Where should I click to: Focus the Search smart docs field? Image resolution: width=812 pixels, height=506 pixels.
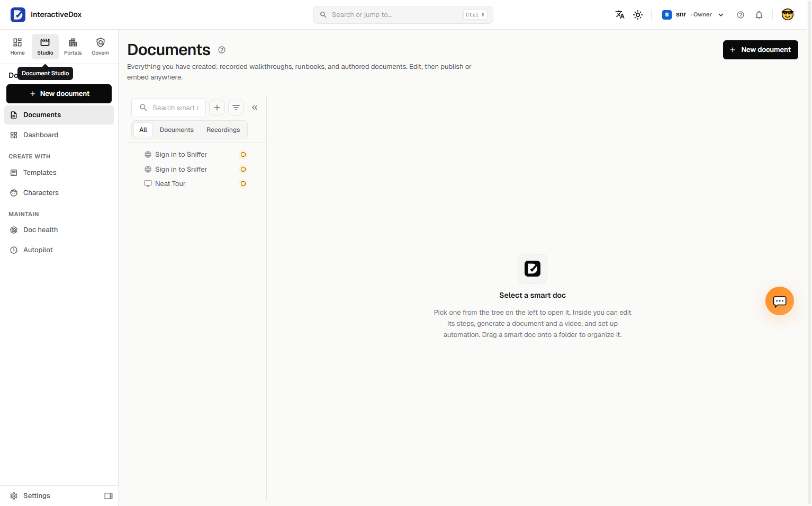tap(168, 108)
